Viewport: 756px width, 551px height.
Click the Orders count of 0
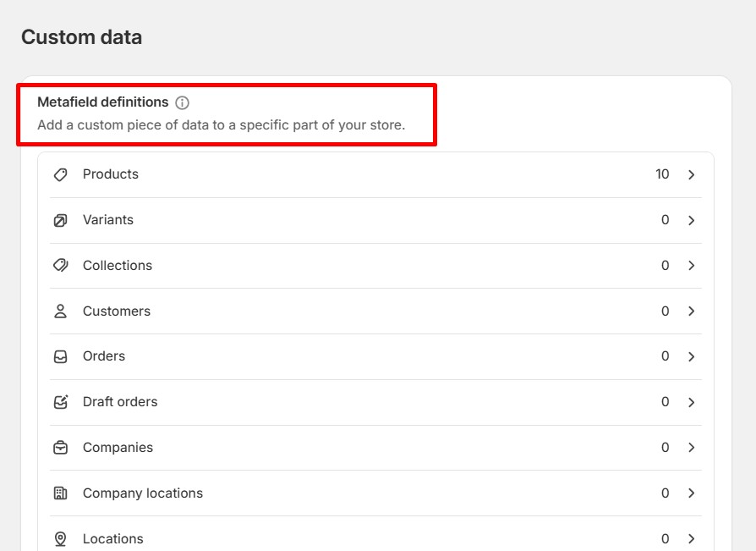[666, 356]
